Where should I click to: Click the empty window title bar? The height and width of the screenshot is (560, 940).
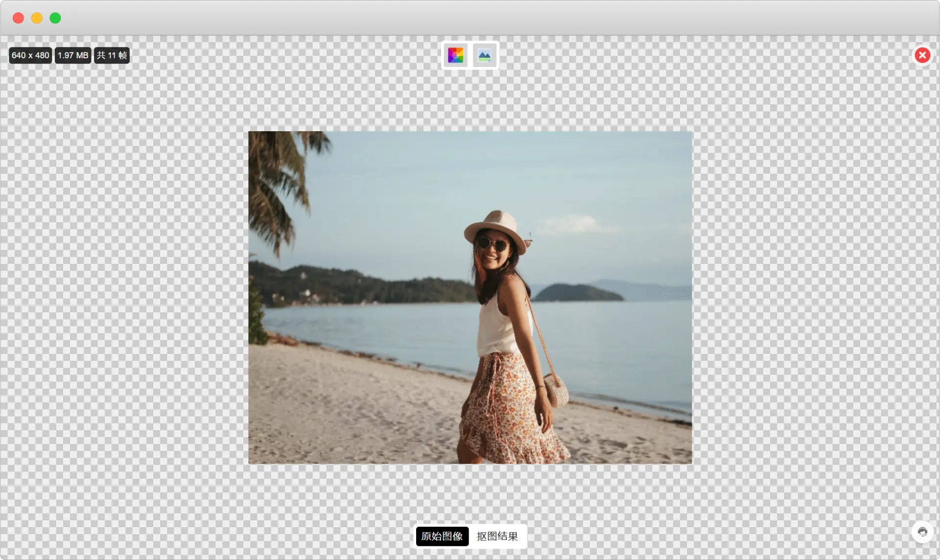[x=470, y=18]
